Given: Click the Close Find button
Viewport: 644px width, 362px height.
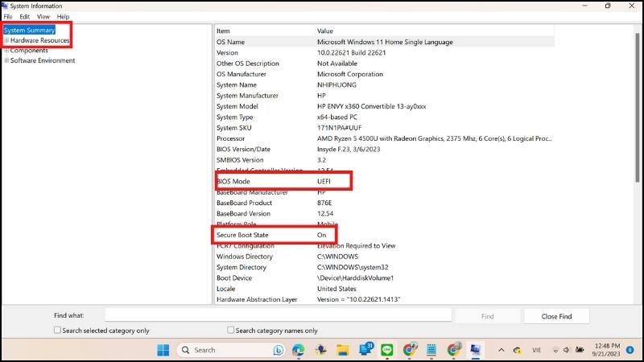Looking at the screenshot, I should [556, 316].
